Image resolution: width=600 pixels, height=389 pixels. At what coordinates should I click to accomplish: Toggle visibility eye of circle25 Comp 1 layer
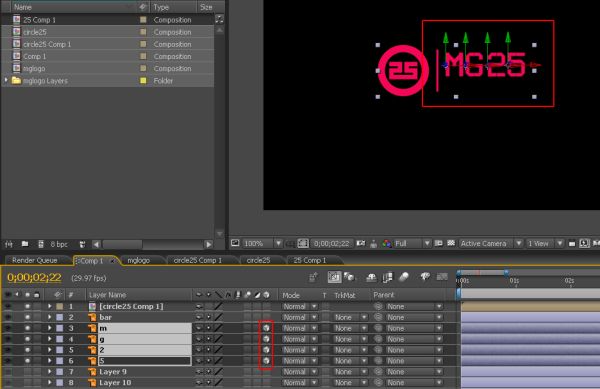point(8,306)
